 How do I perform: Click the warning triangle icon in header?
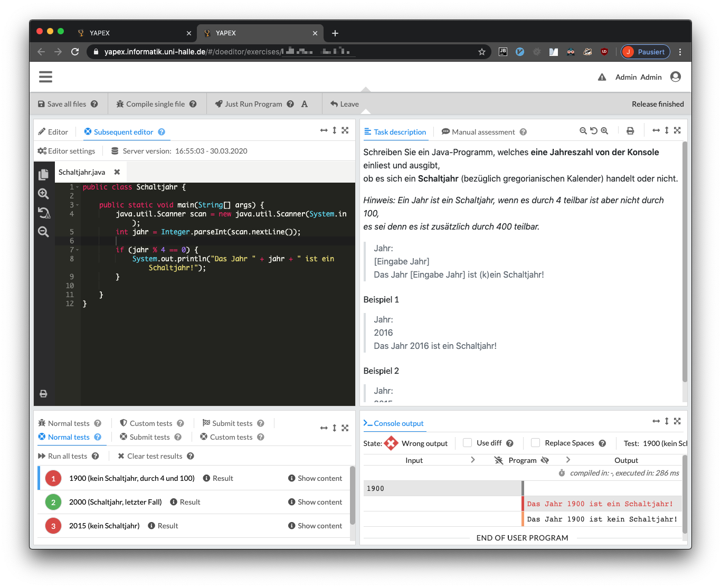602,77
